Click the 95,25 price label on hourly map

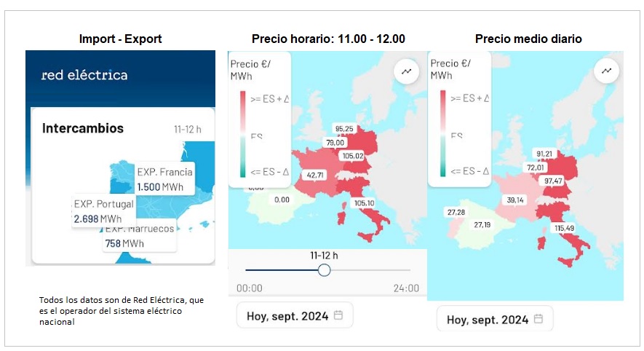point(344,129)
